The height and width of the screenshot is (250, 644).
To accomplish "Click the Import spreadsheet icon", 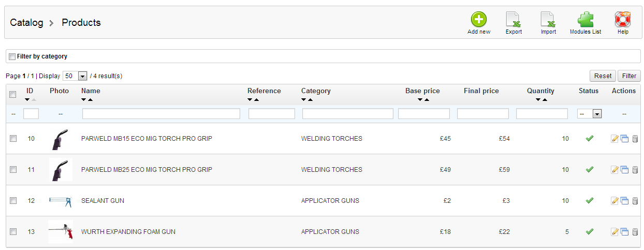I will tap(548, 20).
